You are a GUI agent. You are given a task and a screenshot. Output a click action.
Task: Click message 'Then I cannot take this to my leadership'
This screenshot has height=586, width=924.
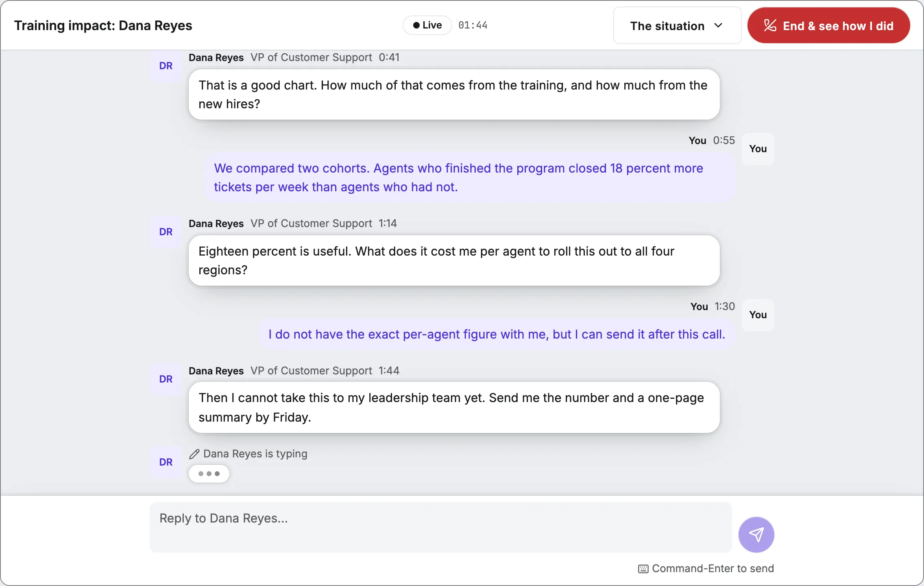point(454,407)
